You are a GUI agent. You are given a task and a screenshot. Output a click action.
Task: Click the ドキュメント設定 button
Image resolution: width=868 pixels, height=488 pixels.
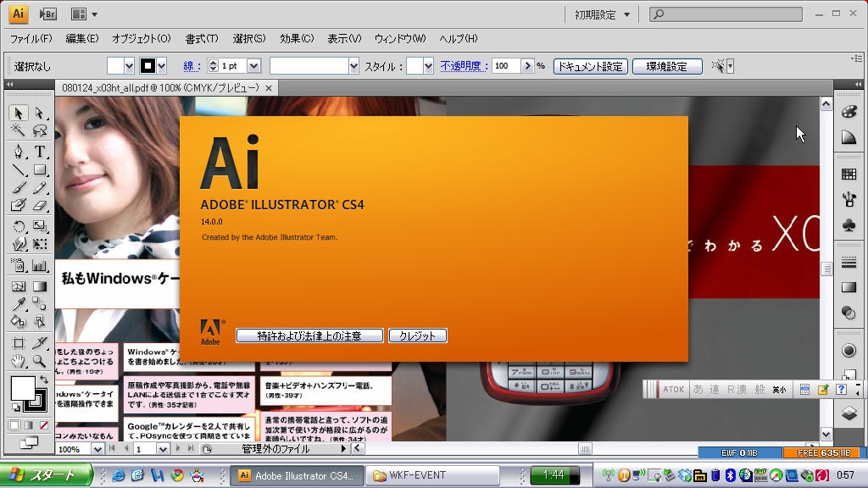591,66
